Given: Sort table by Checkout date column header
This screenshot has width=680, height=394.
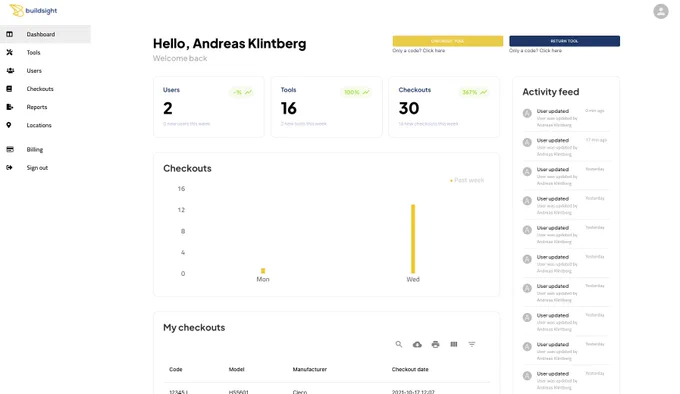Looking at the screenshot, I should [x=410, y=369].
